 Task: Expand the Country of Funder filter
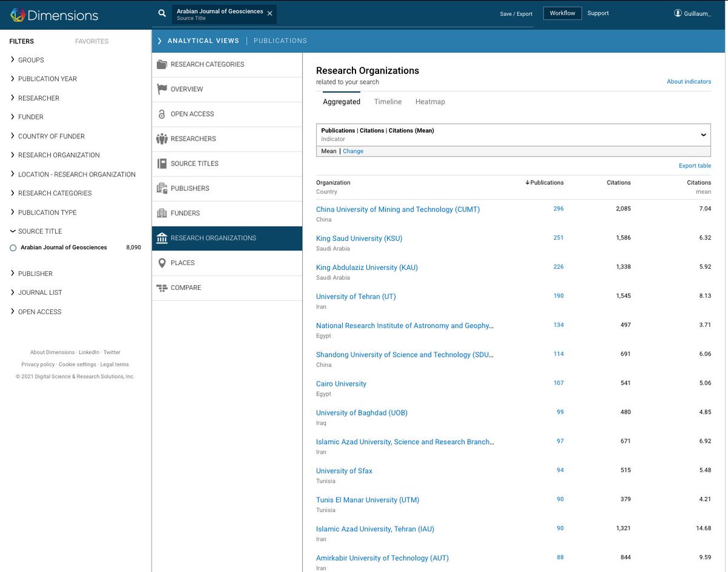[x=13, y=136]
